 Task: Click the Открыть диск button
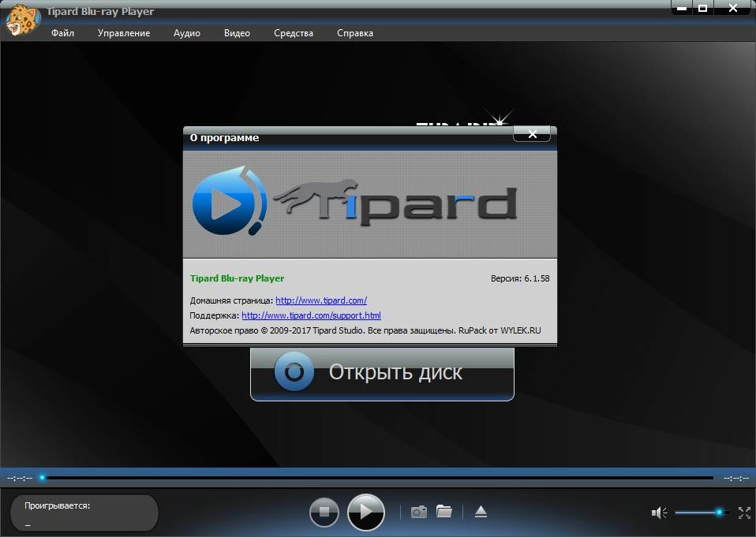click(382, 373)
